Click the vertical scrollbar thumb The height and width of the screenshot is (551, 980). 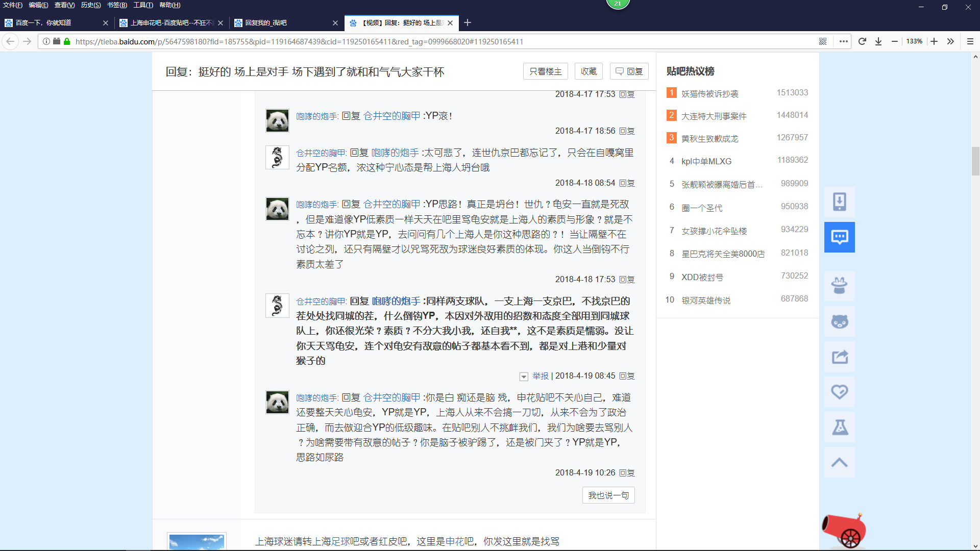click(975, 161)
